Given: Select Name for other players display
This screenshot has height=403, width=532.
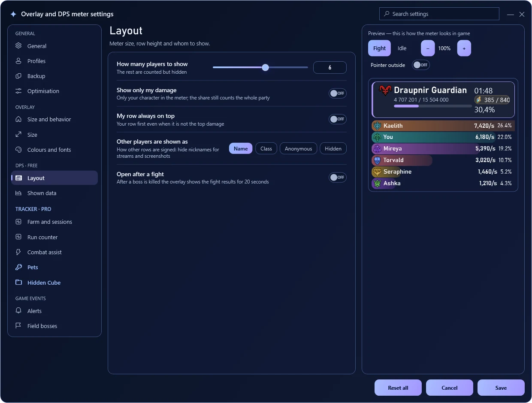Looking at the screenshot, I should [241, 149].
